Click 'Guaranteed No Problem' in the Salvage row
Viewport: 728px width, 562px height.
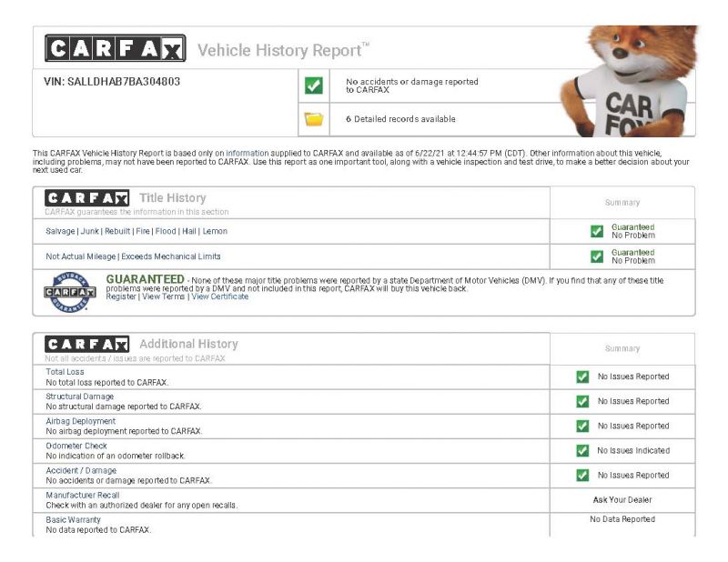632,231
